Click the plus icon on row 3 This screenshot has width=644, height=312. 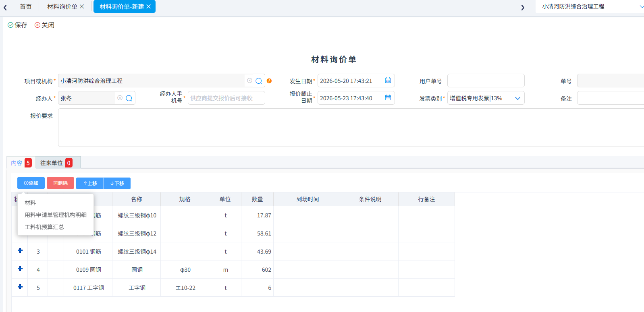point(20,250)
